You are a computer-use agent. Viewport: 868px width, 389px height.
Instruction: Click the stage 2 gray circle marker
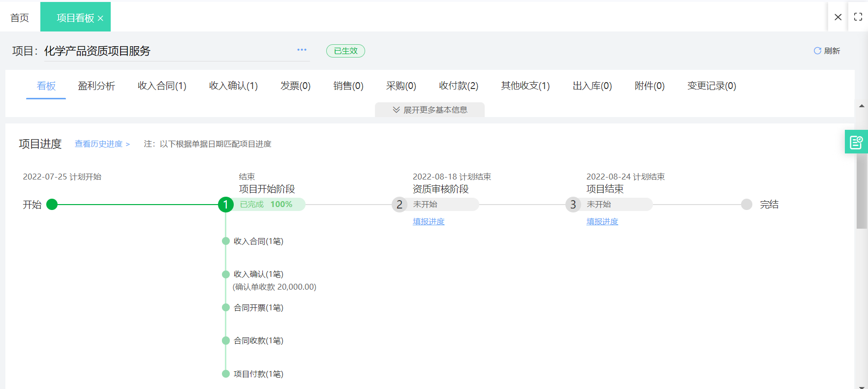click(399, 205)
